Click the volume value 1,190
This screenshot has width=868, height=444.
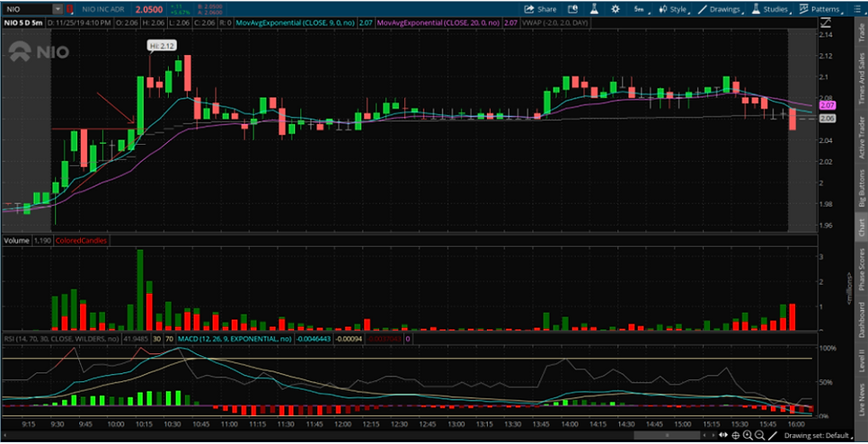pos(42,241)
